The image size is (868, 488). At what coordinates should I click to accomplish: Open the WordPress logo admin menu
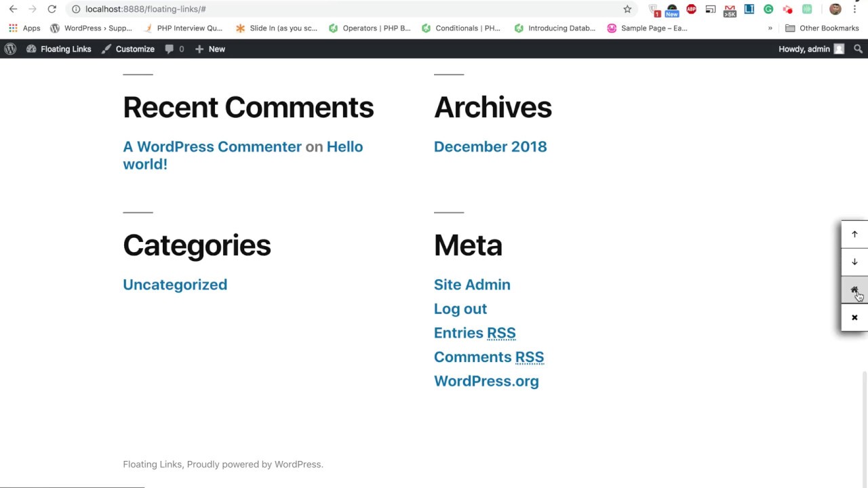10,49
